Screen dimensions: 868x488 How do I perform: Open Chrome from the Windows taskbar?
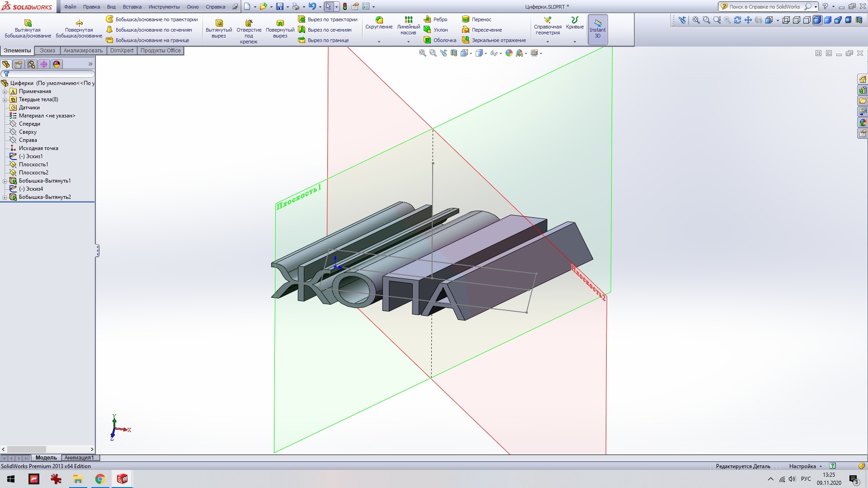pyautogui.click(x=100, y=479)
